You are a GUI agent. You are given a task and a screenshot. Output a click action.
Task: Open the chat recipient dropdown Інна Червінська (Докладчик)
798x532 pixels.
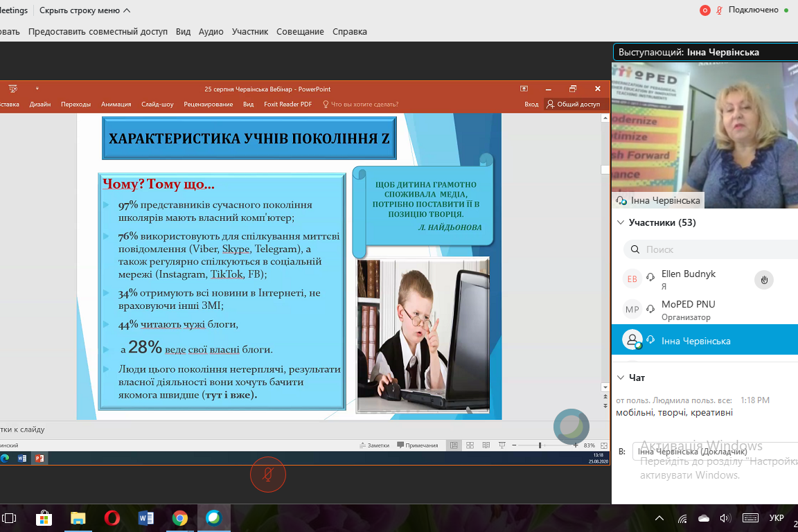pos(713,452)
